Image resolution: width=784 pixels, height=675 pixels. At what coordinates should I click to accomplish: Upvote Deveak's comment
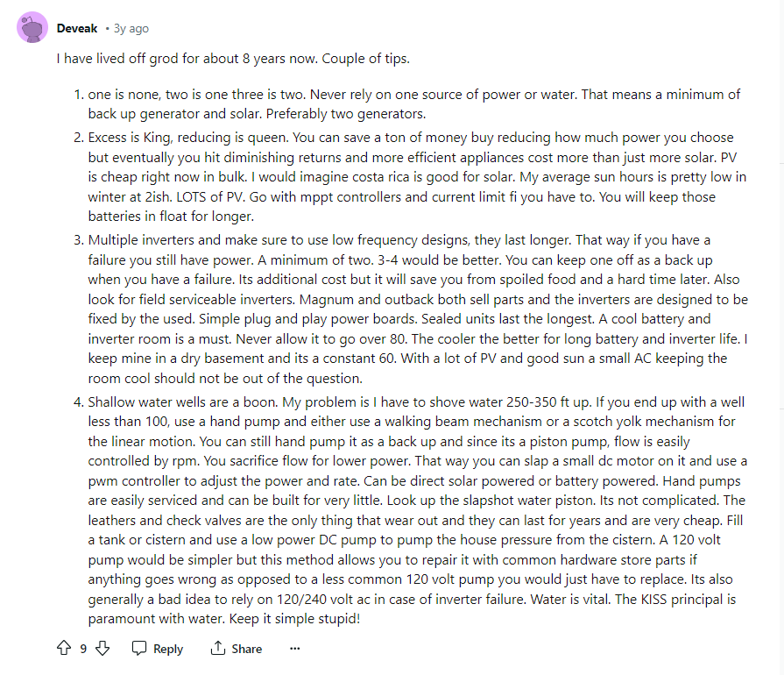coord(63,648)
